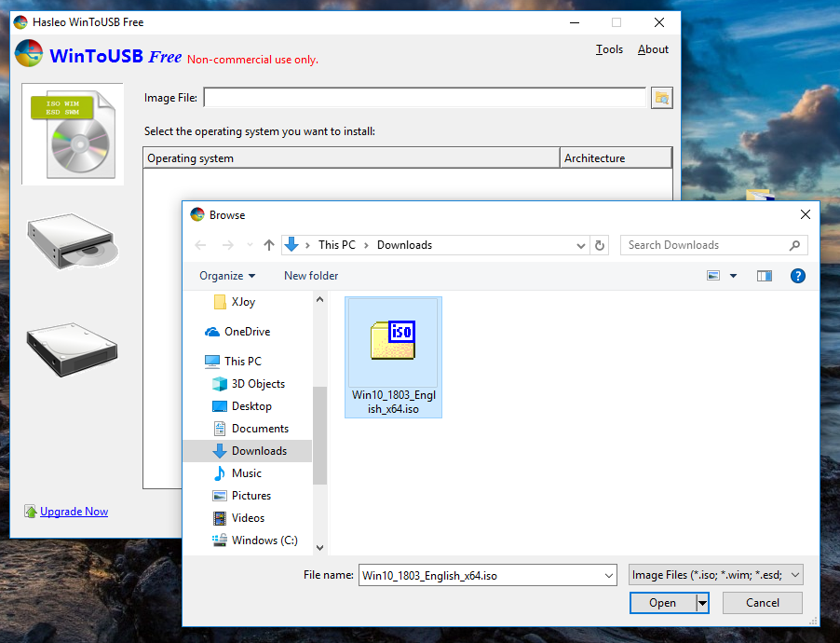The height and width of the screenshot is (643, 840).
Task: Select This PC in the navigation pane
Action: [x=233, y=361]
